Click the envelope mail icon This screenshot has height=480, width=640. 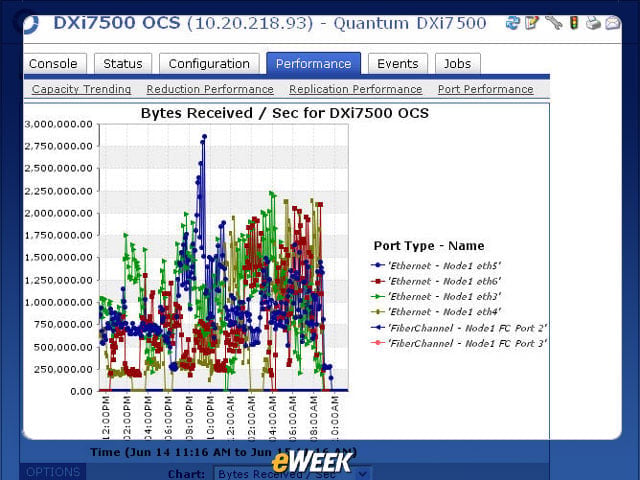613,23
